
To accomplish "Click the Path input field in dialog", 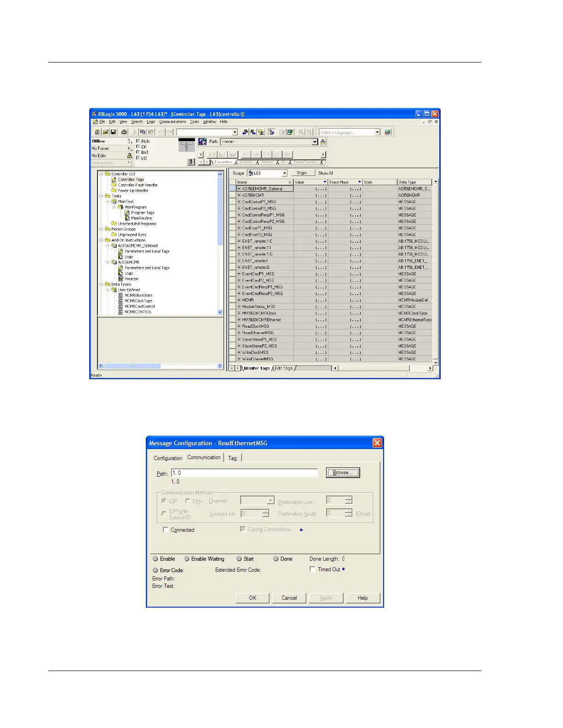I will click(x=244, y=473).
